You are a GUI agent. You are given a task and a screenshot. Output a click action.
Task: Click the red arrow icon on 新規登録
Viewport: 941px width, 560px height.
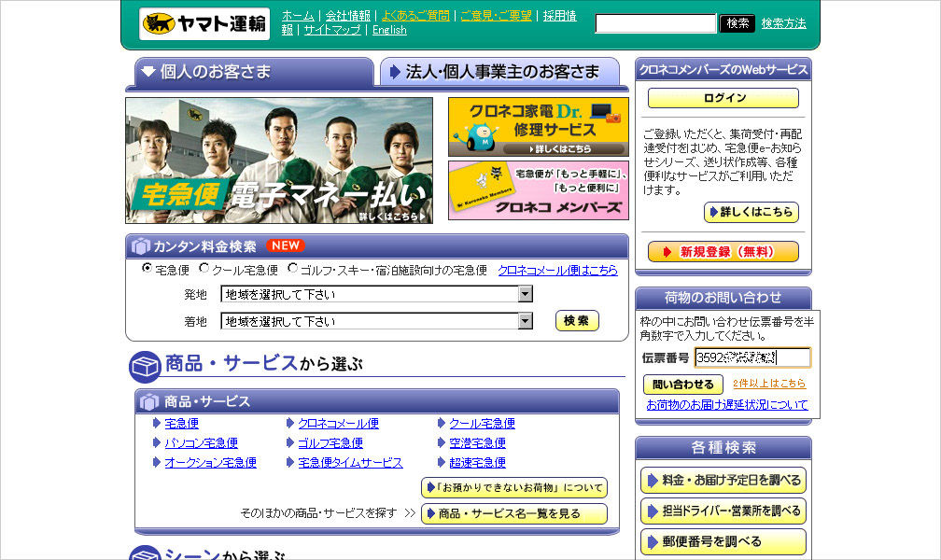tap(667, 251)
